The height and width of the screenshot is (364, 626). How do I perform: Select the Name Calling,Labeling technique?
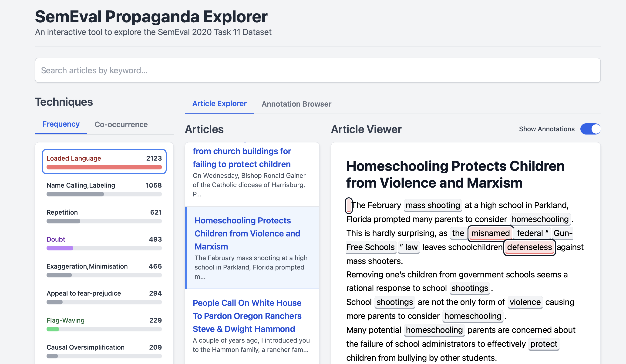point(104,189)
